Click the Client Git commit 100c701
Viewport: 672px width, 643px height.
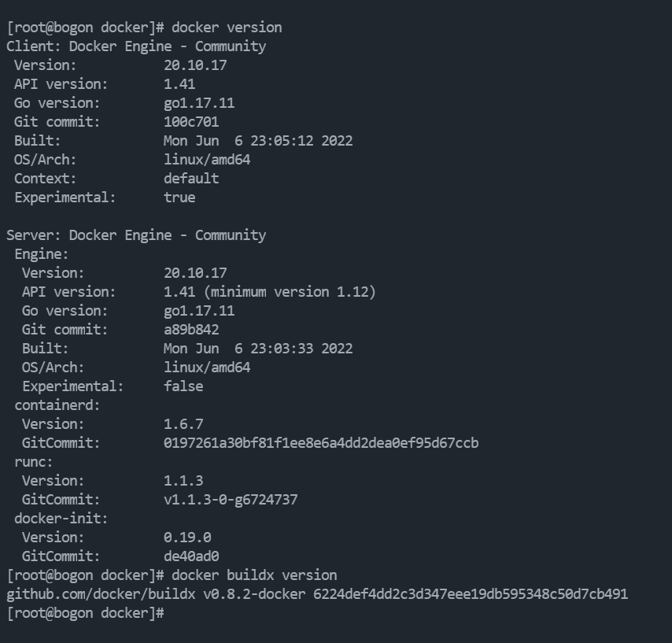click(x=191, y=122)
